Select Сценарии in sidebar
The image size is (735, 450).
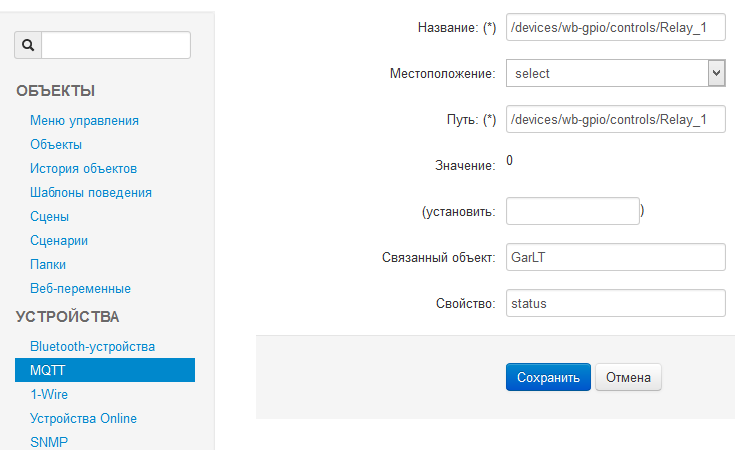(59, 241)
